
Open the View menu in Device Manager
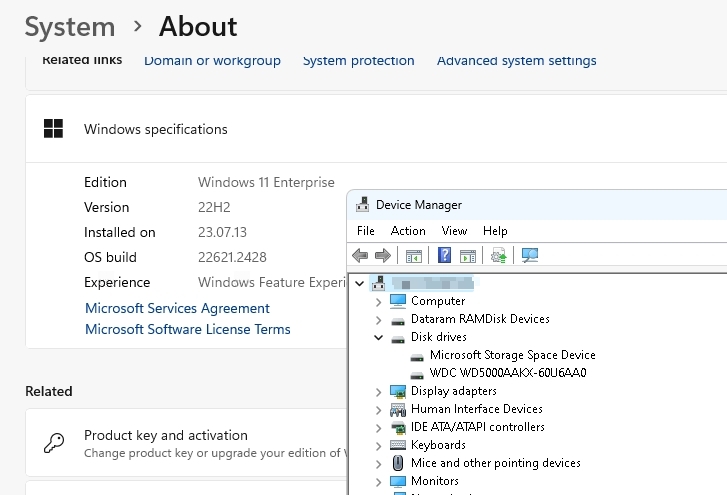(454, 231)
